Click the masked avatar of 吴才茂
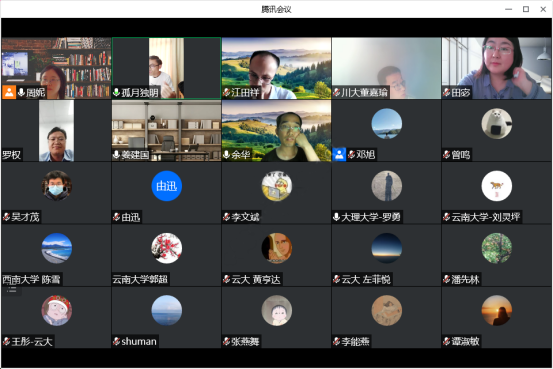 [56, 186]
